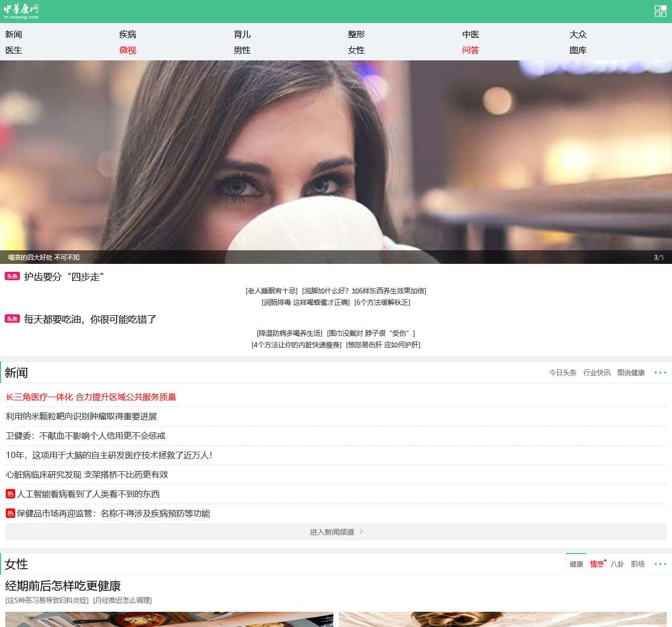Click the 中华康网 site logo
Image resolution: width=672 pixels, height=627 pixels.
click(x=21, y=11)
